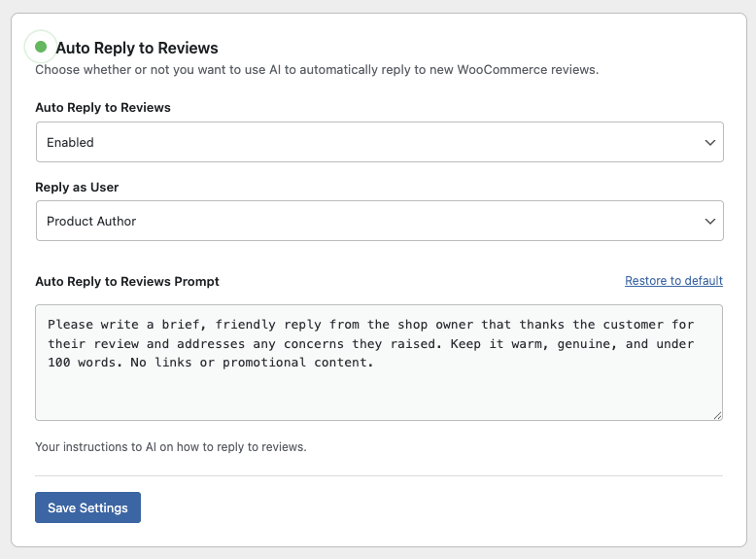Place cursor on 'Please write a brief' text
This screenshot has height=559, width=756.
(x=107, y=324)
